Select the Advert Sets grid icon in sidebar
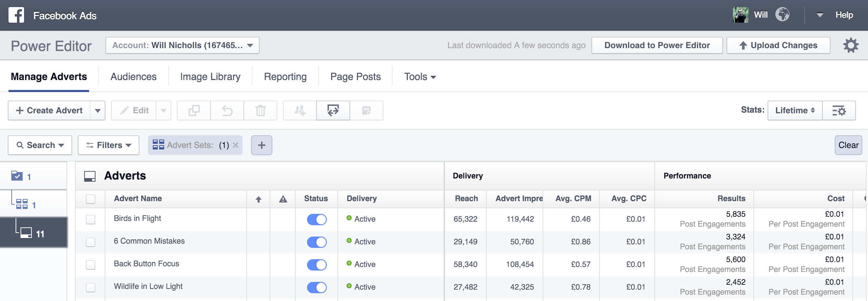 click(22, 204)
